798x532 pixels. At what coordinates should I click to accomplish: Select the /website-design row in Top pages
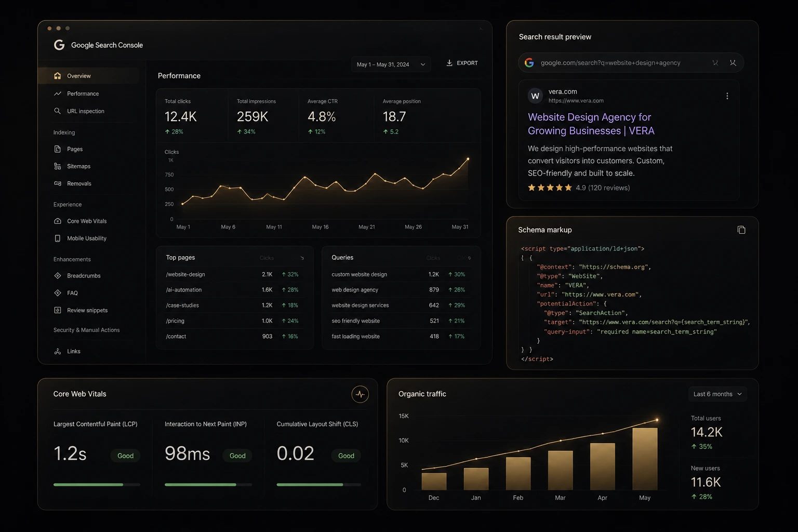232,274
